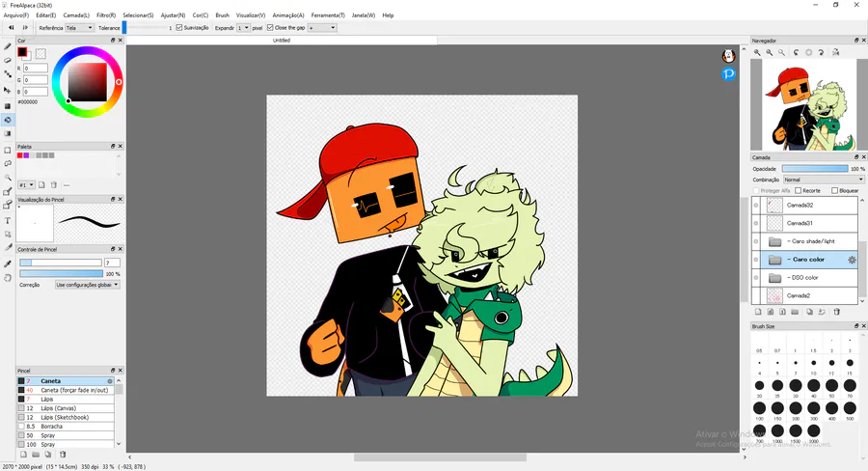The width and height of the screenshot is (868, 471).
Task: Click the Navigator rotate right icon
Action: pyautogui.click(x=821, y=53)
